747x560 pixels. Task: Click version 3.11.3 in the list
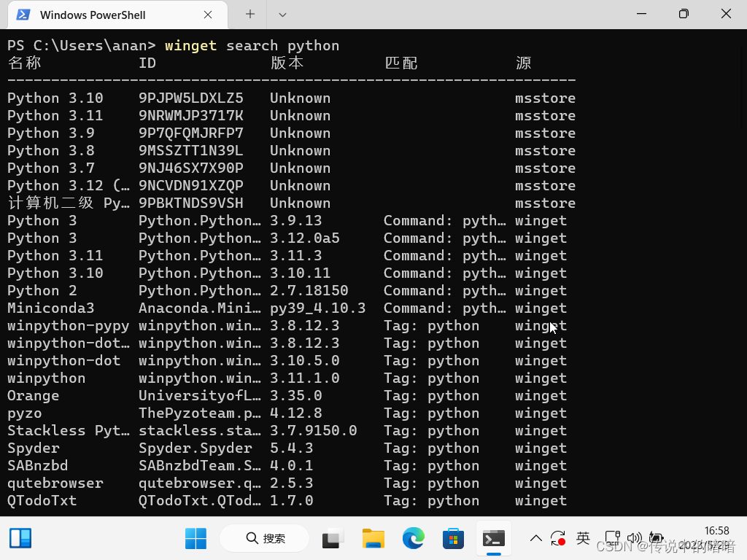[296, 256]
